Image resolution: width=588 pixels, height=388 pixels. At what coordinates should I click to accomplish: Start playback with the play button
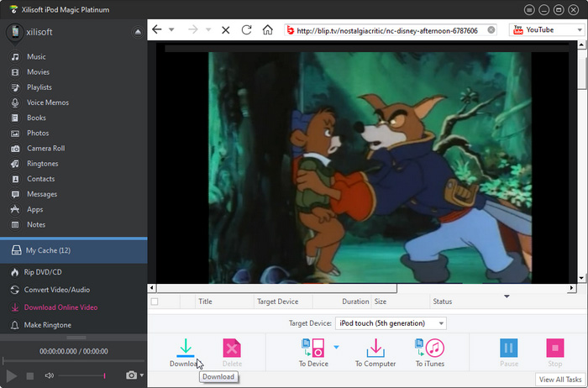click(x=12, y=375)
